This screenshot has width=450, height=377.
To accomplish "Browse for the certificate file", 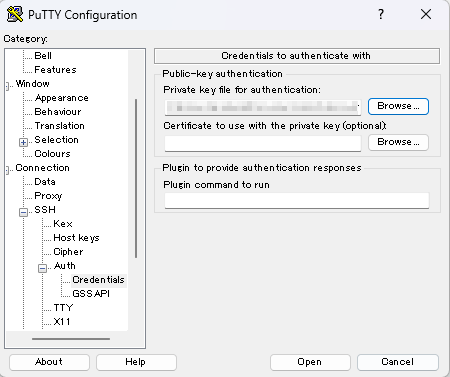I will click(x=398, y=142).
